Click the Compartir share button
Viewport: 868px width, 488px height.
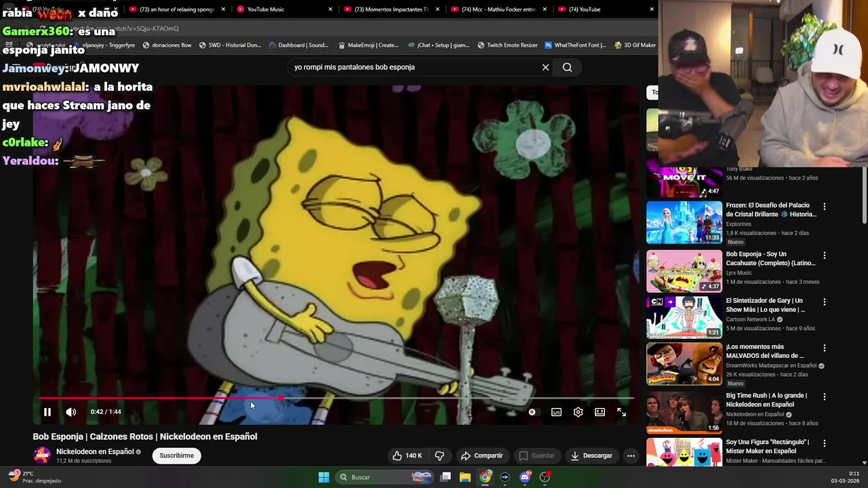coord(481,455)
